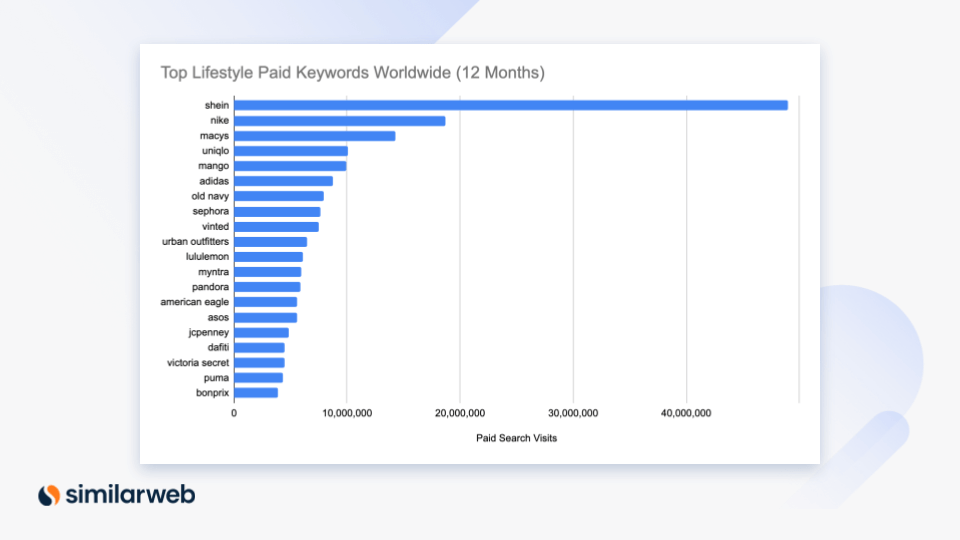The width and height of the screenshot is (960, 540).
Task: Select the vinted bar
Action: [x=277, y=227]
